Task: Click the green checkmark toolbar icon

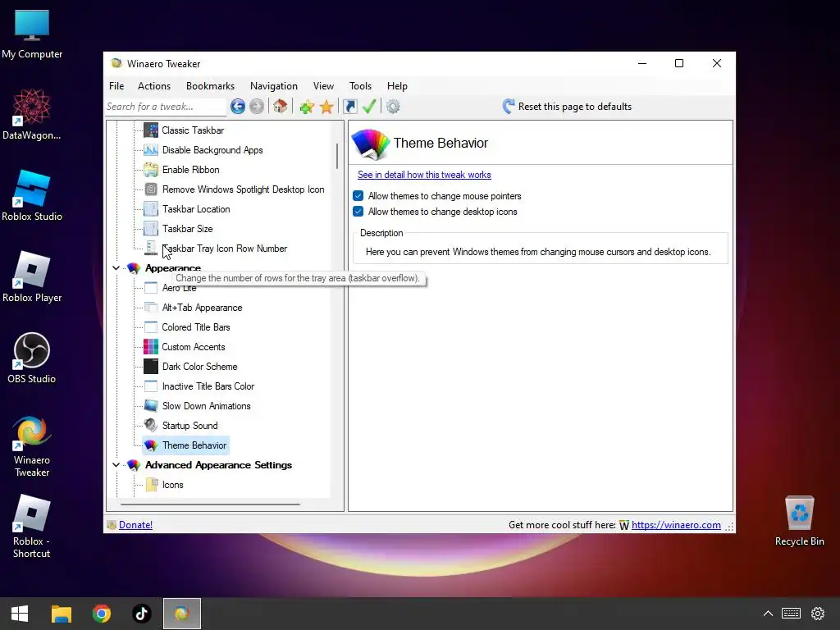Action: click(369, 106)
